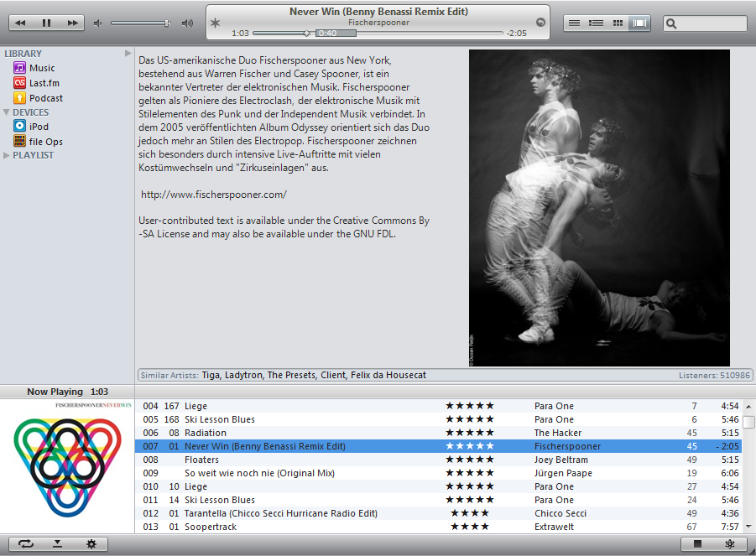756x556 pixels.
Task: Click the previous track button
Action: [x=20, y=23]
